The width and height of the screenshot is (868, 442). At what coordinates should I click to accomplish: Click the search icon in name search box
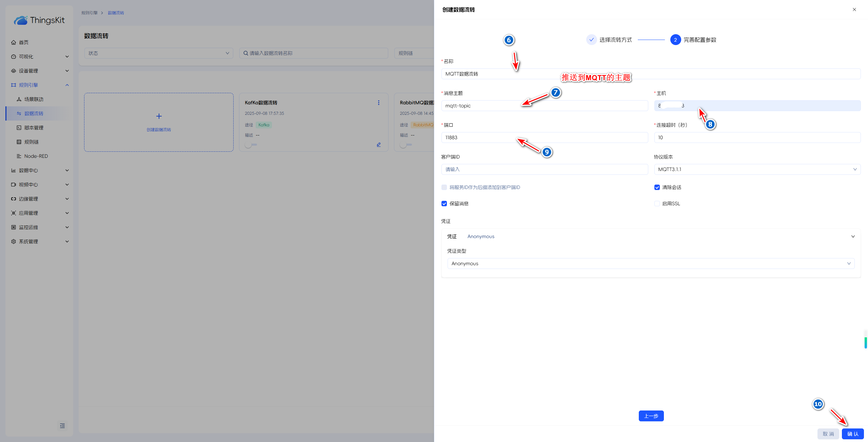coord(245,53)
